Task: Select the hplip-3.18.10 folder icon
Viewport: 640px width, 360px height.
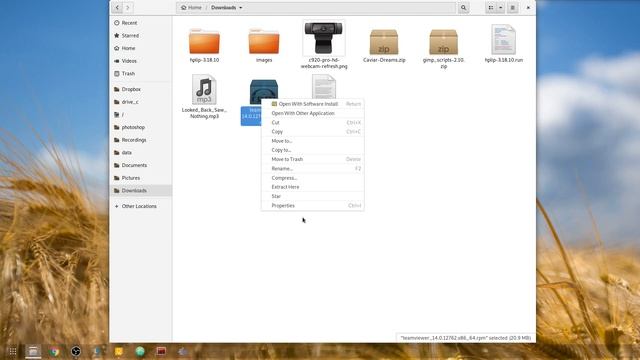Action: coord(204,41)
